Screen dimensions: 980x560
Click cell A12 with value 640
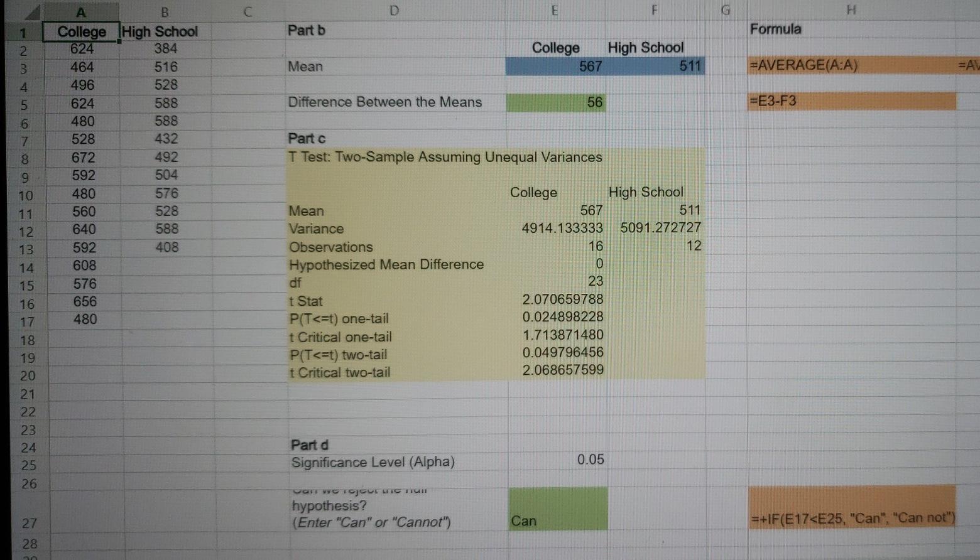84,229
